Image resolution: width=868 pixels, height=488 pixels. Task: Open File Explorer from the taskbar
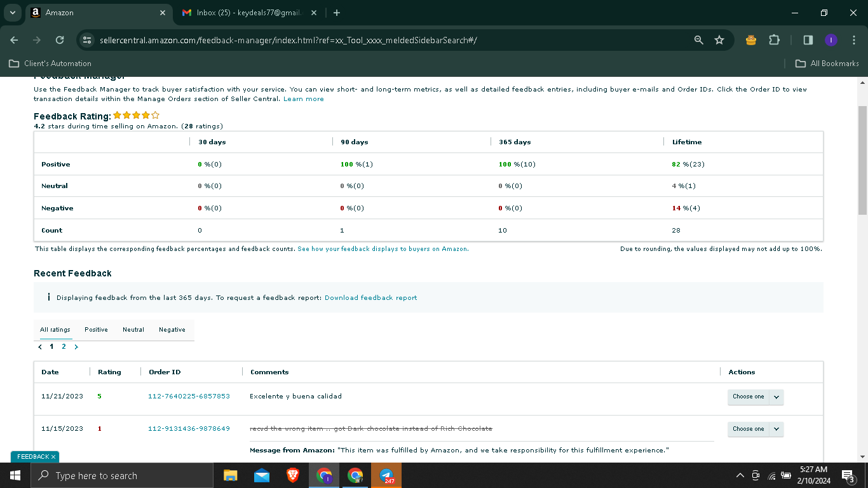(x=230, y=475)
